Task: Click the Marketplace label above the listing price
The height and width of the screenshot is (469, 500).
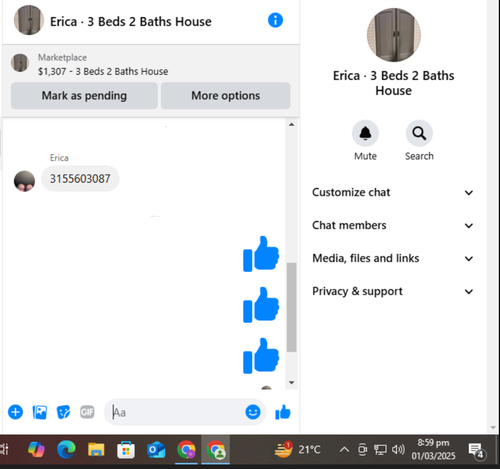Action: [x=62, y=57]
